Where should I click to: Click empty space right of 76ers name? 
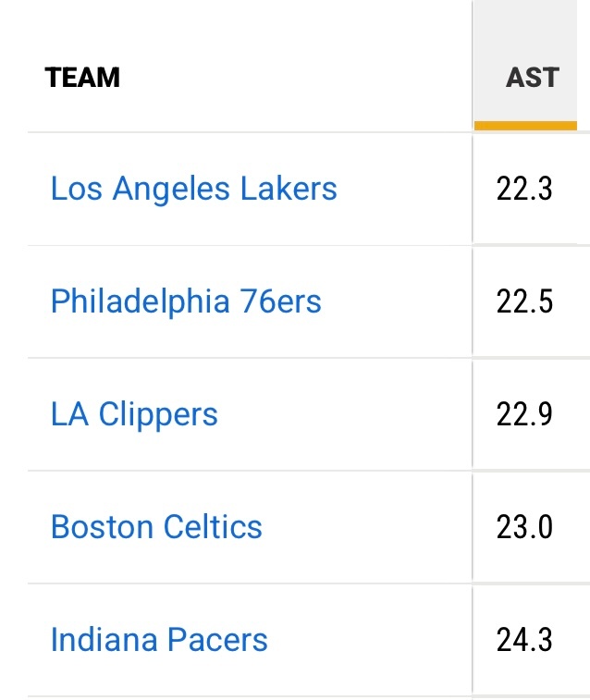[398, 301]
